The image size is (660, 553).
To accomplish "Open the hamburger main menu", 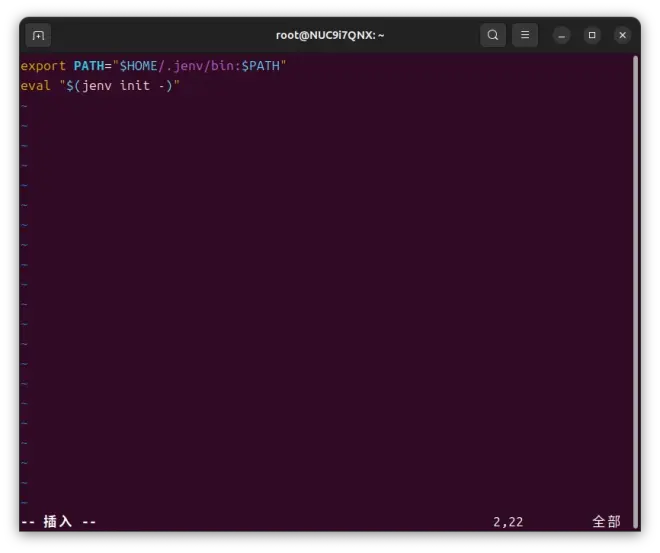I will tap(525, 35).
